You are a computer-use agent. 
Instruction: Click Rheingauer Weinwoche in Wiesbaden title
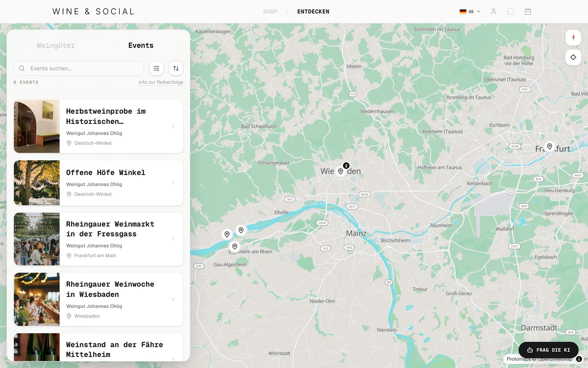tap(110, 289)
